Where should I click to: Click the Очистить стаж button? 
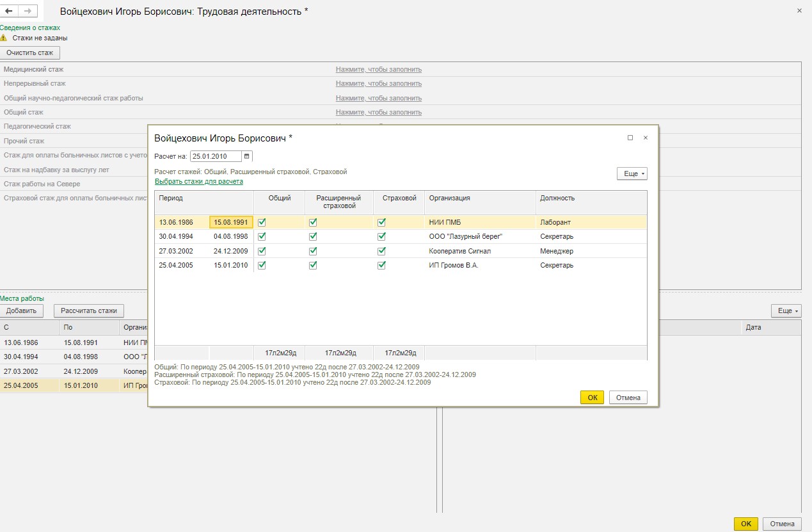[30, 52]
